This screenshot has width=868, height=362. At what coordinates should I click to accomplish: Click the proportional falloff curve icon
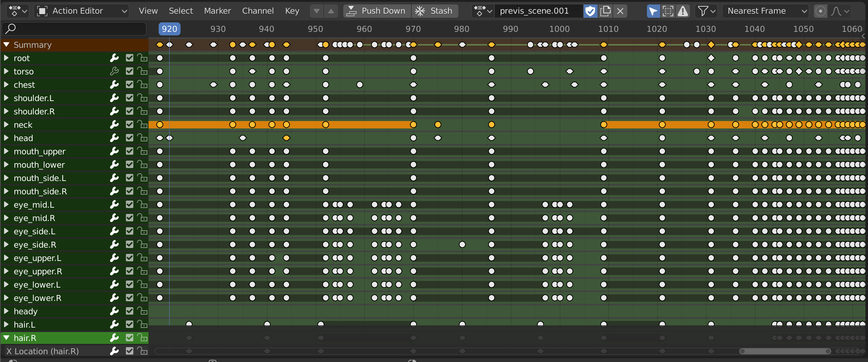point(836,11)
